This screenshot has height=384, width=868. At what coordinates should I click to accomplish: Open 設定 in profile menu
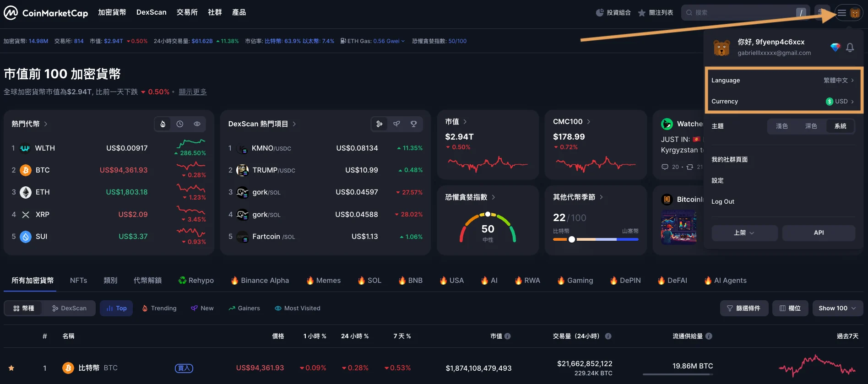[x=718, y=181]
